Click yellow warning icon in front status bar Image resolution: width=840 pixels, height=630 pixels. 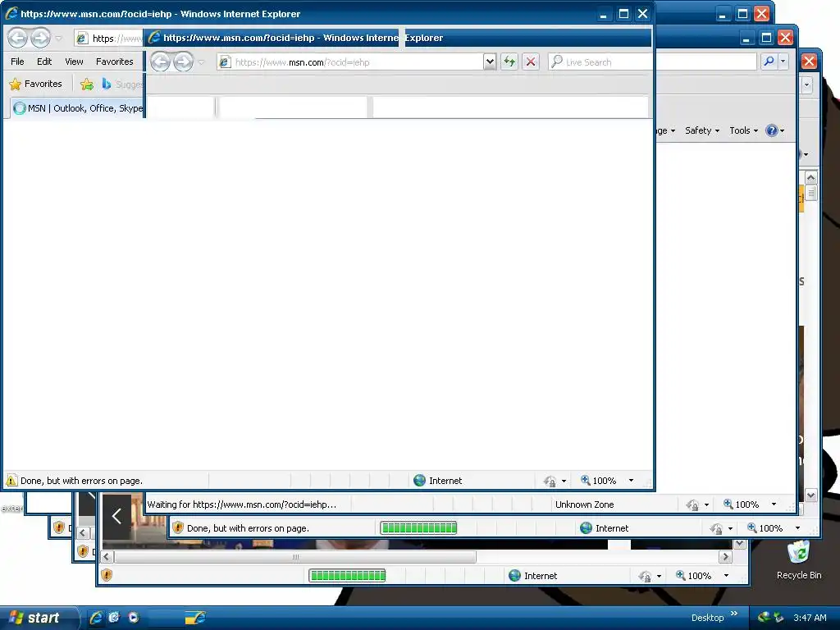click(x=11, y=481)
